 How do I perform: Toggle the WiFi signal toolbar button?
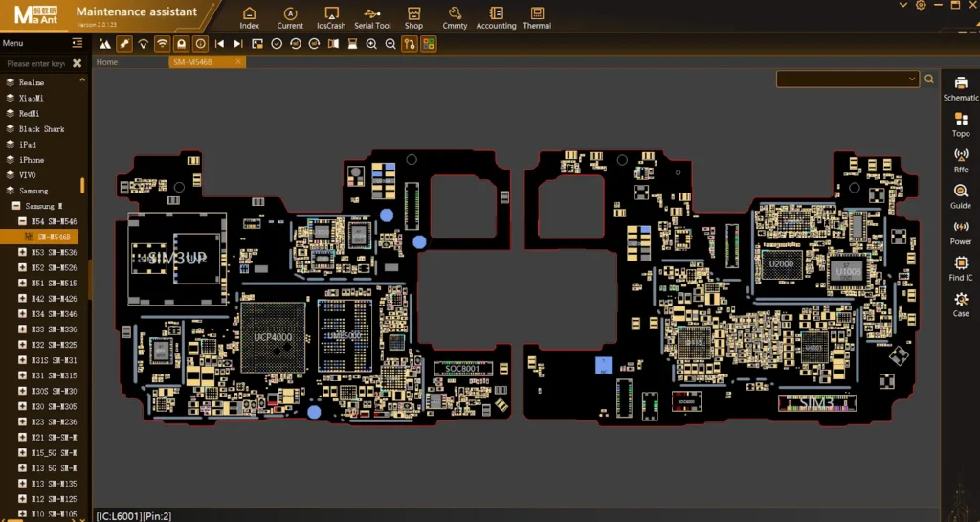pyautogui.click(x=162, y=44)
